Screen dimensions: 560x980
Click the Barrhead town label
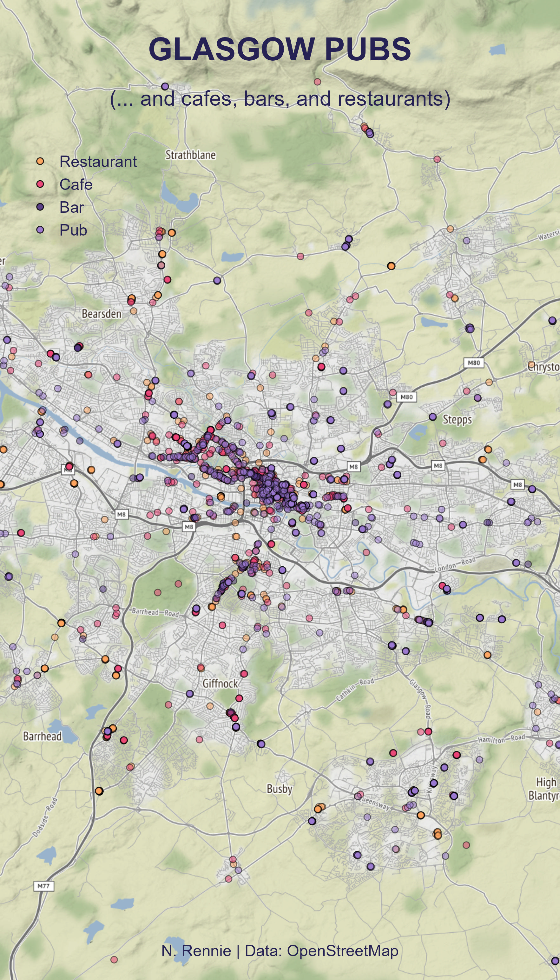42,737
